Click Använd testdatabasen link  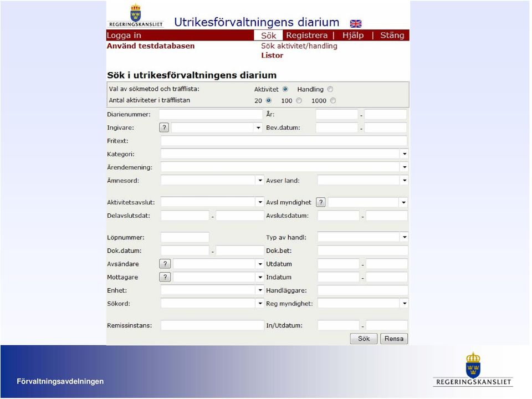[151, 46]
